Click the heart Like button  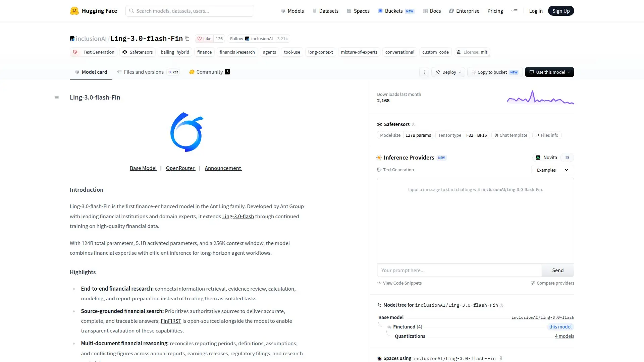[204, 39]
